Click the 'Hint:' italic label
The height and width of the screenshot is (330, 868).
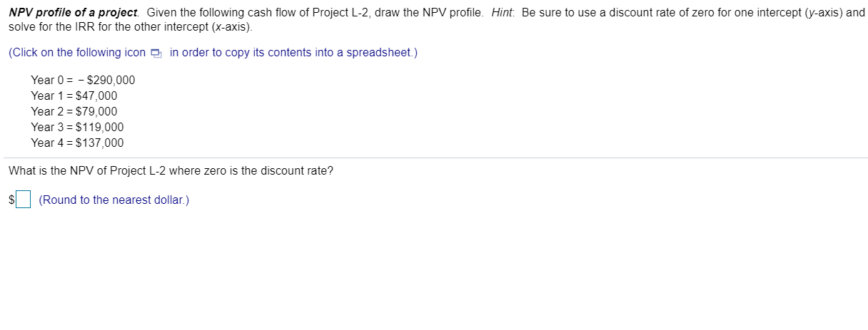click(503, 14)
